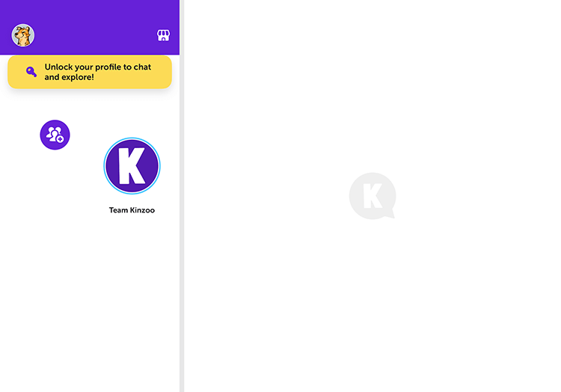This screenshot has width=561, height=392.
Task: Select the Team Kinzoo label
Action: point(132,210)
